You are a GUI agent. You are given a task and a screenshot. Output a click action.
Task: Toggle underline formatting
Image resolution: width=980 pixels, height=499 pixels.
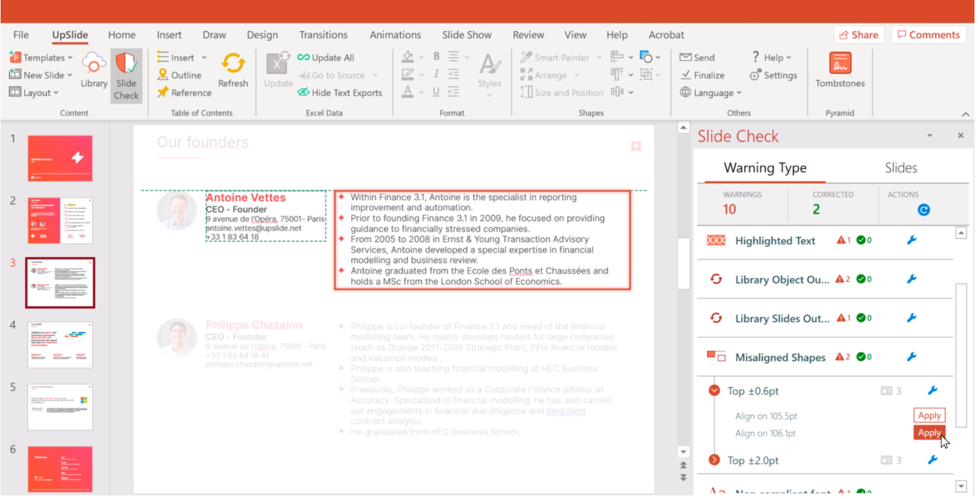click(436, 92)
